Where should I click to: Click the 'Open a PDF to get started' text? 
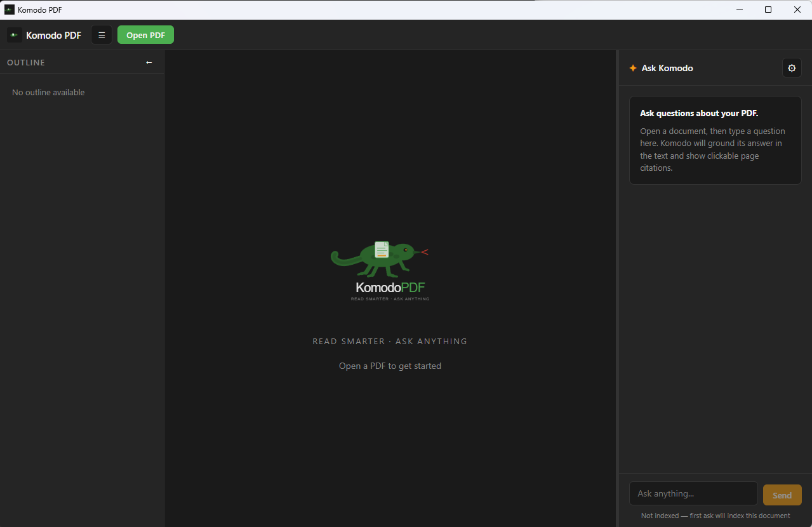(x=390, y=366)
